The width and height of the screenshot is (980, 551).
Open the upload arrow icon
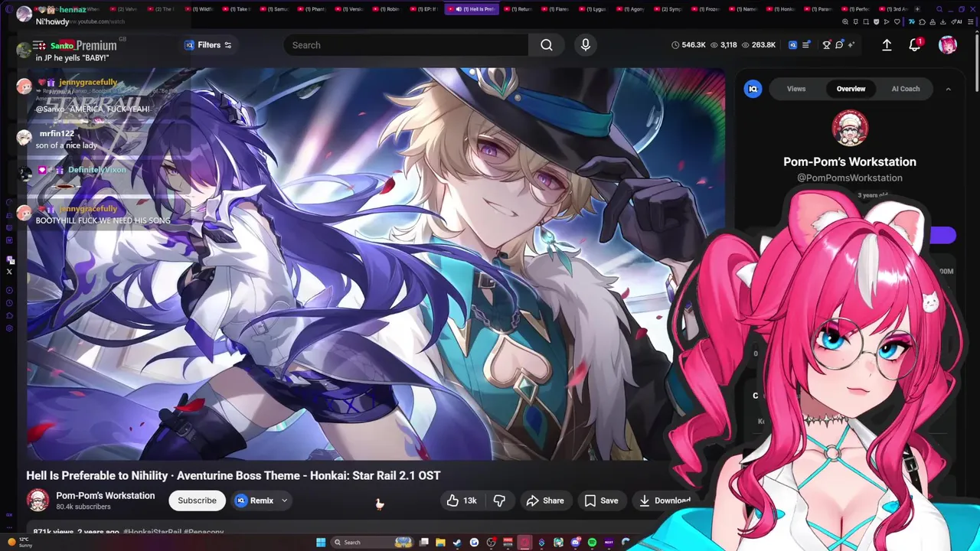click(x=887, y=45)
